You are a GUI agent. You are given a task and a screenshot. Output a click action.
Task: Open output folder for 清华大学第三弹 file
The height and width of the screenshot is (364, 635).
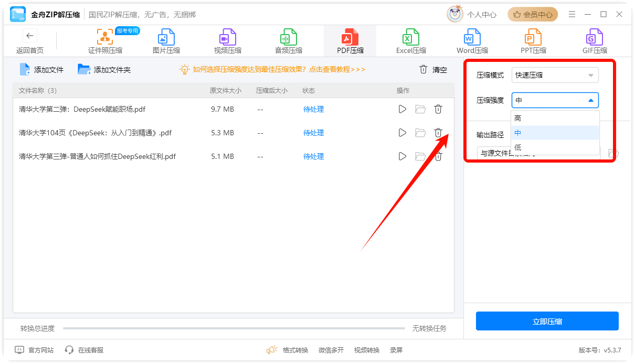(x=420, y=156)
